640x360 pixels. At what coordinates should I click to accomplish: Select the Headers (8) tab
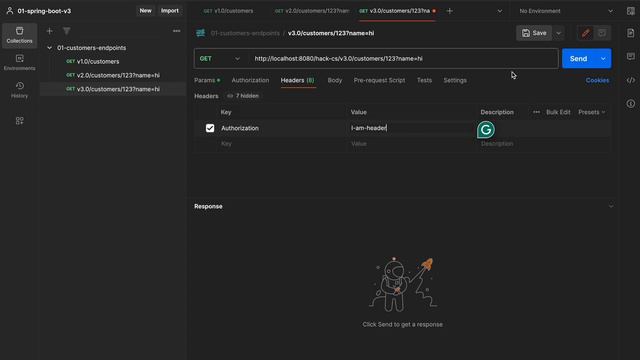(x=298, y=80)
